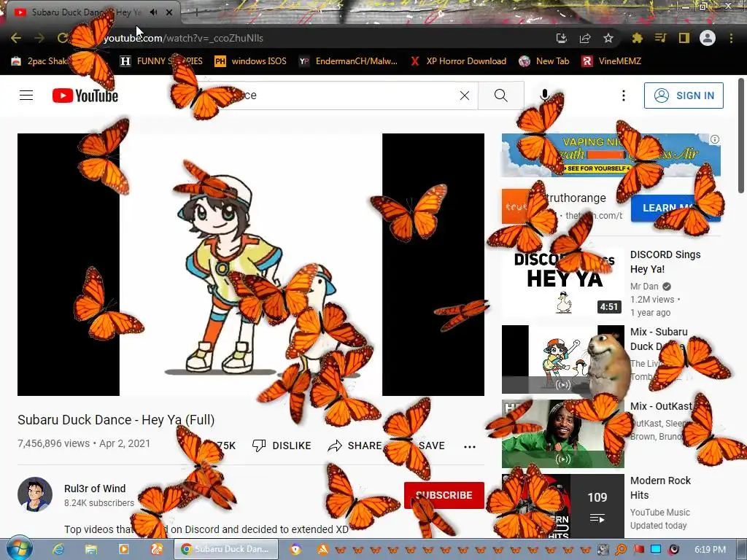Open the New Tab bookmark
Screen dimensions: 747x560
[544, 61]
